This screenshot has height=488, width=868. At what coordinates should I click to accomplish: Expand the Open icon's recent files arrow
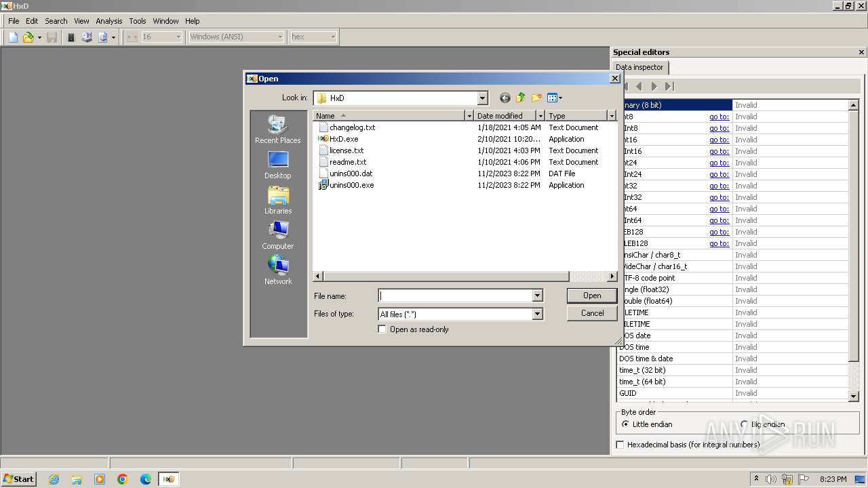39,37
